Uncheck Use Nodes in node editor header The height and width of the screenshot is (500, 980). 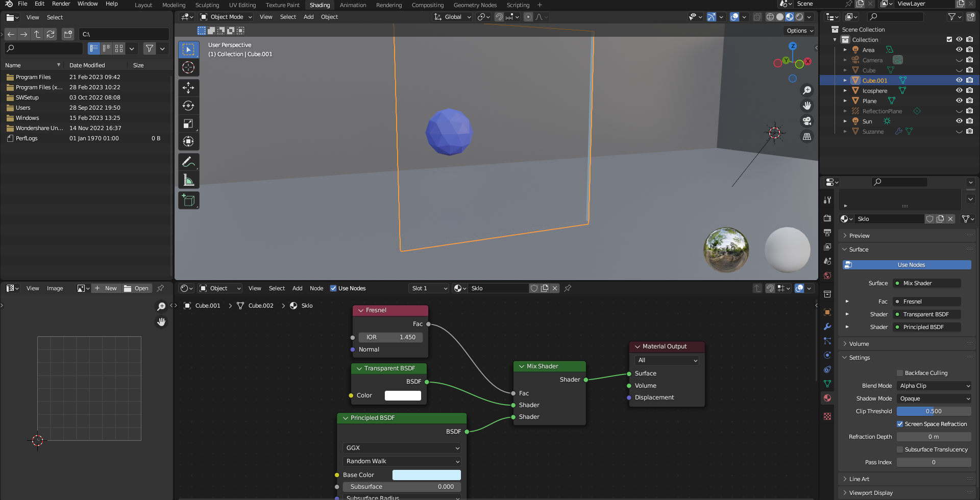[x=333, y=288]
